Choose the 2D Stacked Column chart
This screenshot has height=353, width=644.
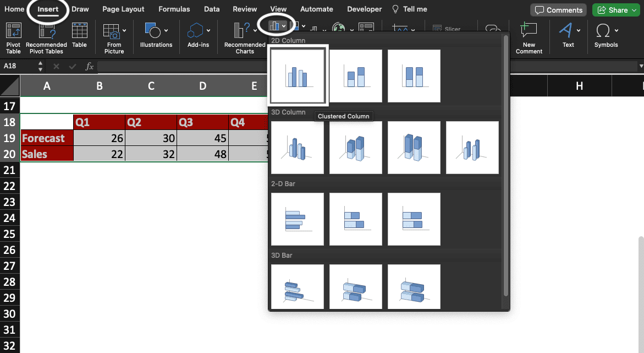pyautogui.click(x=355, y=75)
